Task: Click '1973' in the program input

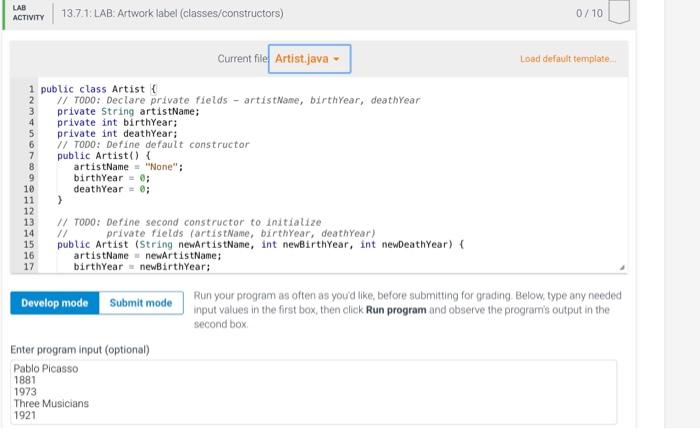Action: click(x=25, y=392)
